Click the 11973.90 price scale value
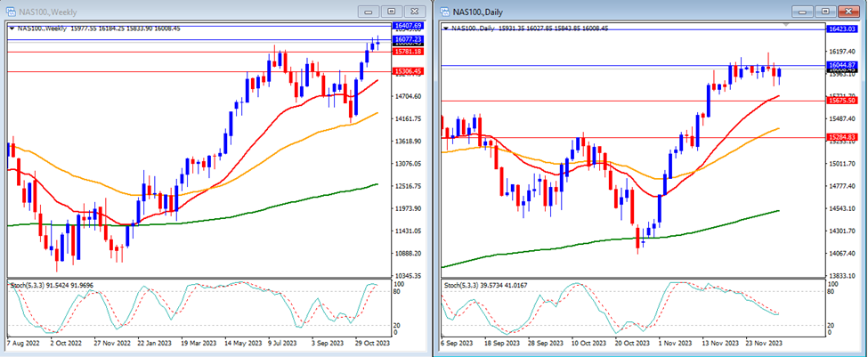 pyautogui.click(x=406, y=208)
